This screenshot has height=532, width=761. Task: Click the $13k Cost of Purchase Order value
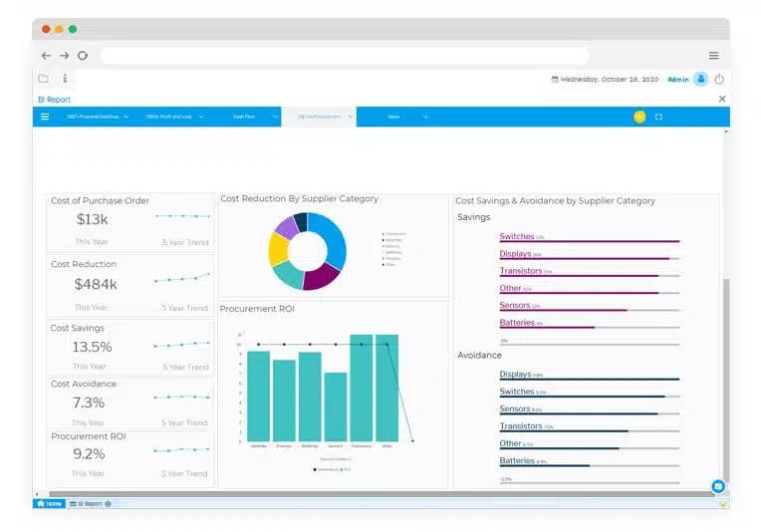coord(93,220)
